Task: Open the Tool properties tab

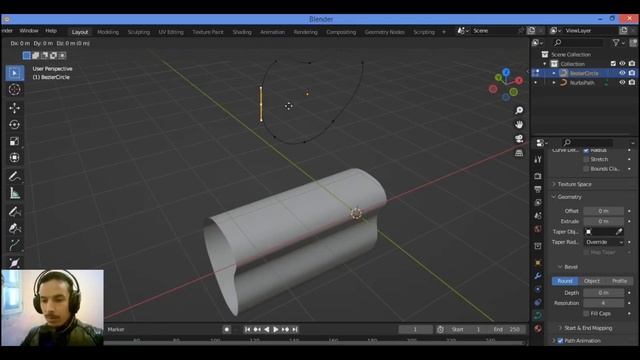Action: (x=538, y=160)
